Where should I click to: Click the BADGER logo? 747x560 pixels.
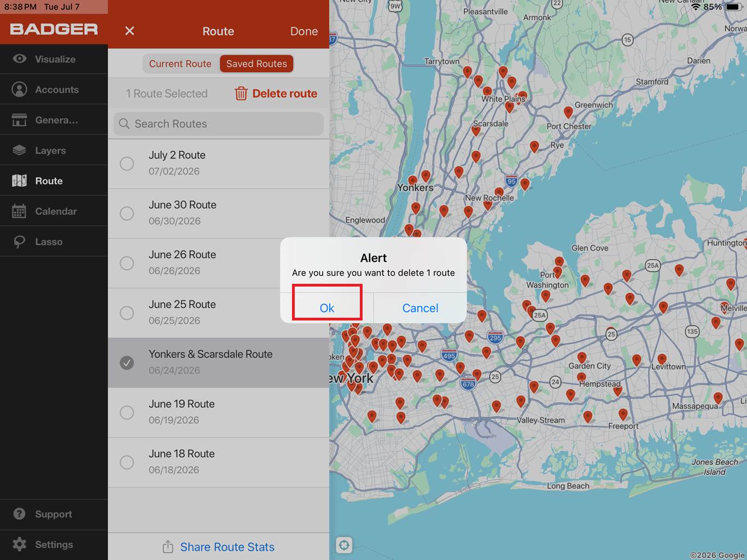(x=54, y=29)
